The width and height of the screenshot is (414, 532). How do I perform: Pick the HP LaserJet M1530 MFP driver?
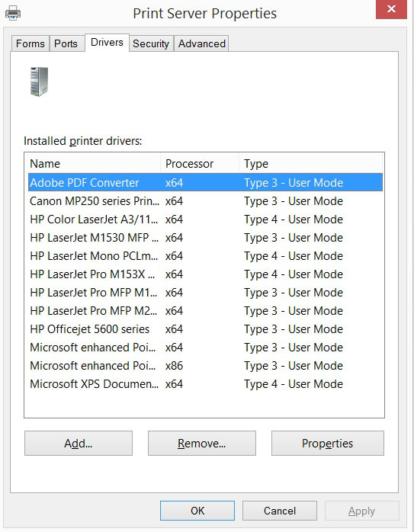point(205,238)
